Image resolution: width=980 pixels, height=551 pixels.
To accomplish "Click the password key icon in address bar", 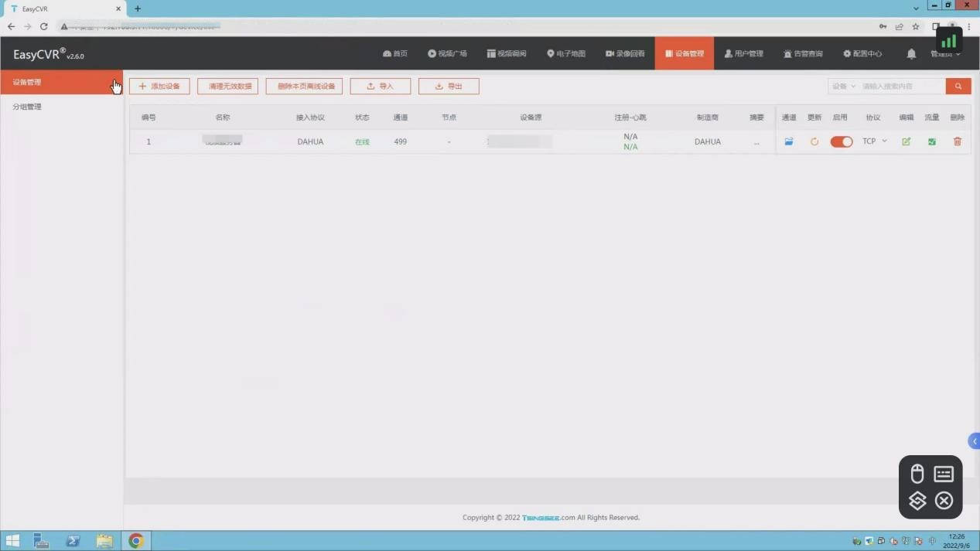I will 883,26.
